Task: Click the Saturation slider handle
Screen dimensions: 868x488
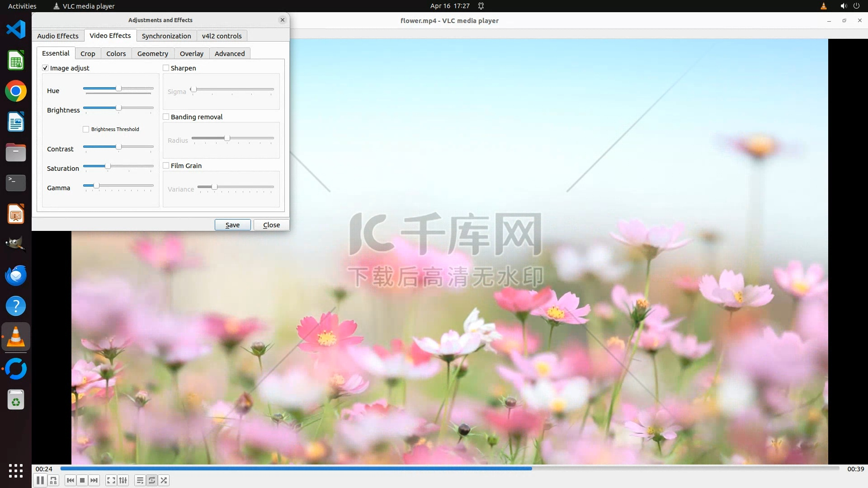Action: 108,167
